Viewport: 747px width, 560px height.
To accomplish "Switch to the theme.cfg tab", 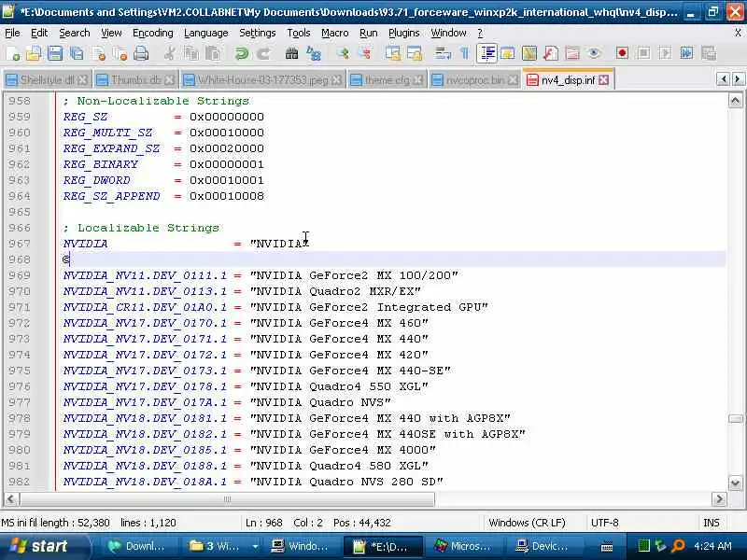I will click(x=387, y=80).
